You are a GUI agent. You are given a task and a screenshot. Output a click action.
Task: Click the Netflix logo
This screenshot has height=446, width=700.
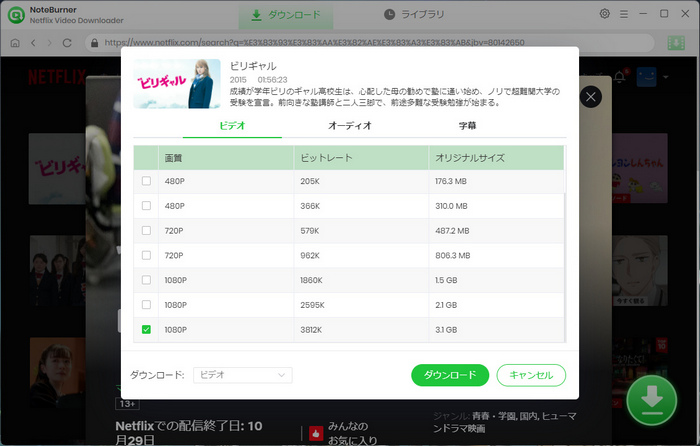tap(57, 77)
